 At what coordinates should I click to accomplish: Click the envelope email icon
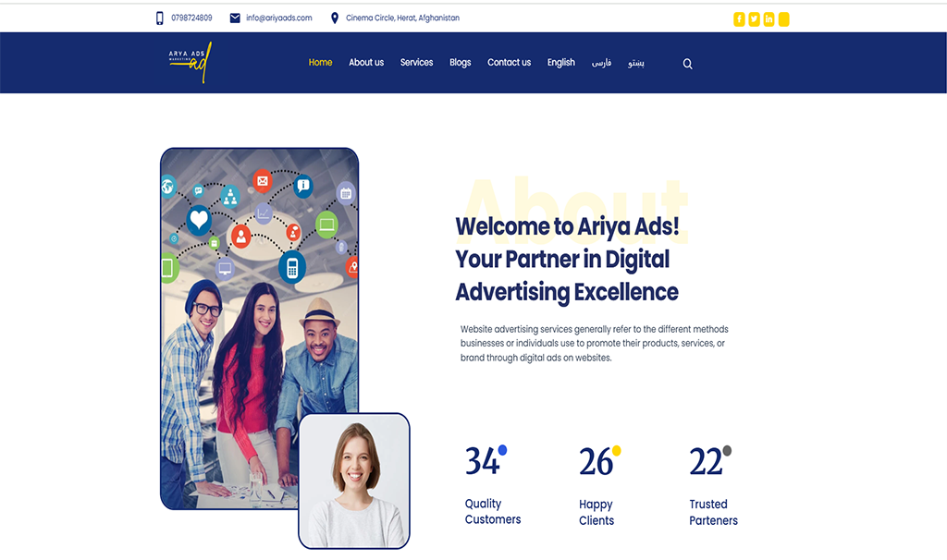pyautogui.click(x=235, y=18)
